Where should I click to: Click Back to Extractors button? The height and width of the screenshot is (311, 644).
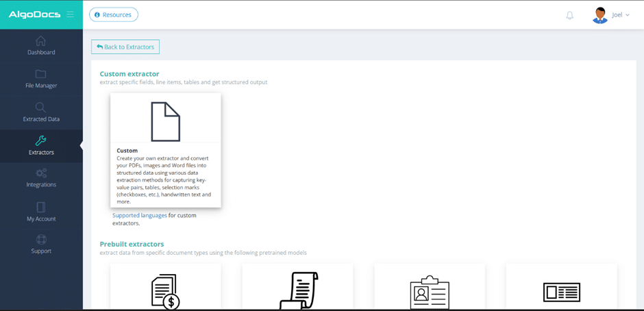click(125, 47)
